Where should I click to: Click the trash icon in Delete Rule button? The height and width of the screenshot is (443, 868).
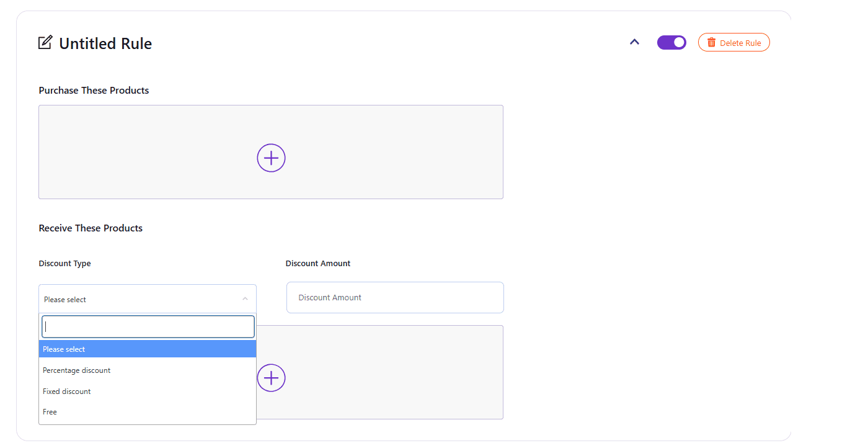711,42
